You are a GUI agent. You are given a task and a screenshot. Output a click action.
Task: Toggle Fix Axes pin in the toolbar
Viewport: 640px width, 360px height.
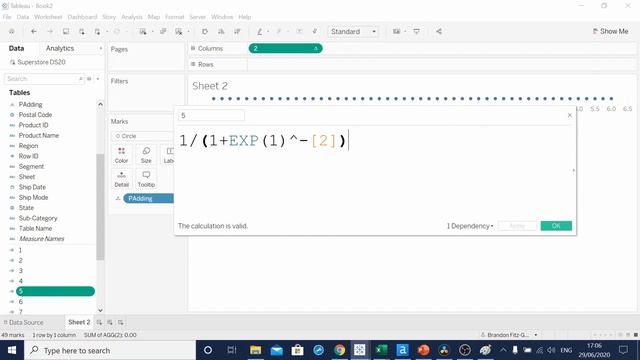click(x=315, y=31)
